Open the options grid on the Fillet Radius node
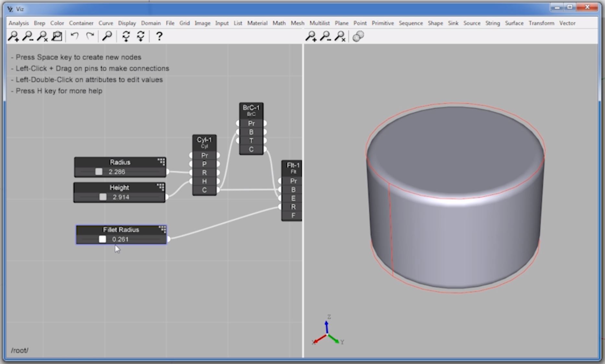 [x=163, y=229]
